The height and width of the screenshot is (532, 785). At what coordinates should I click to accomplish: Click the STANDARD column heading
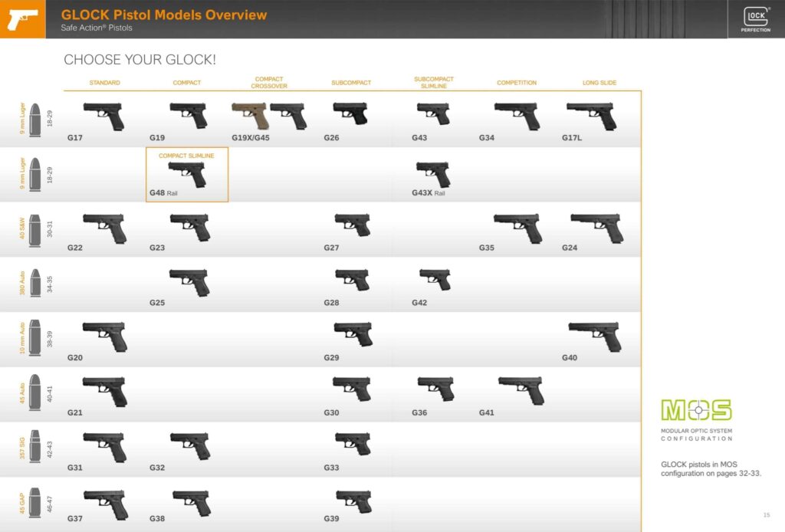tap(104, 83)
